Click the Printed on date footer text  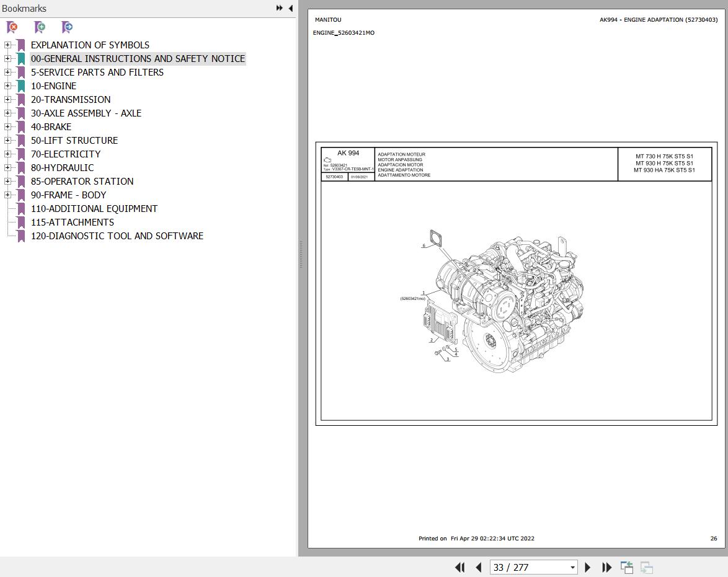476,539
